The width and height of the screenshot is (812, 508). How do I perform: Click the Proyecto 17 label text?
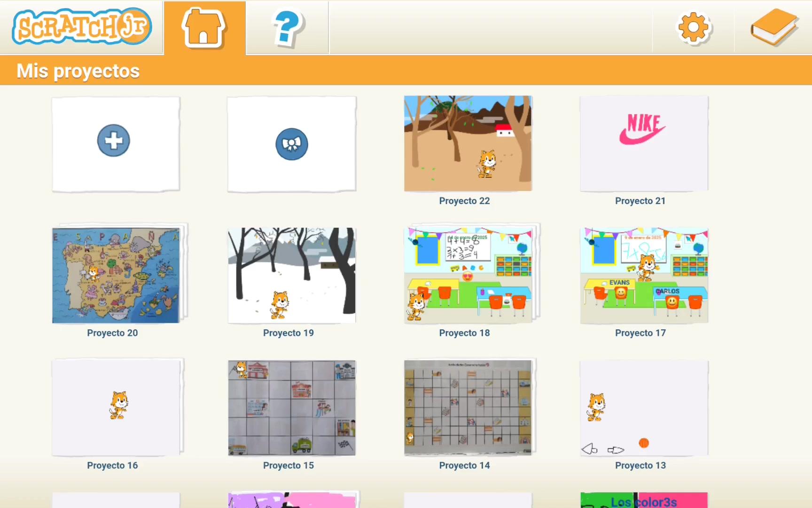(x=640, y=333)
